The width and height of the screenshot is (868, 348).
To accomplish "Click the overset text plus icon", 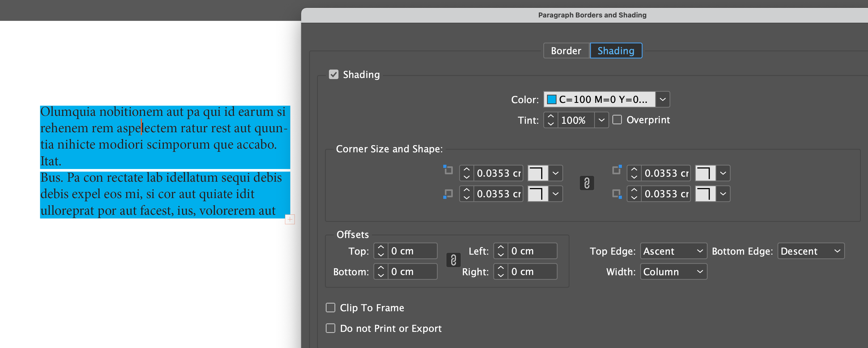I will point(290,219).
